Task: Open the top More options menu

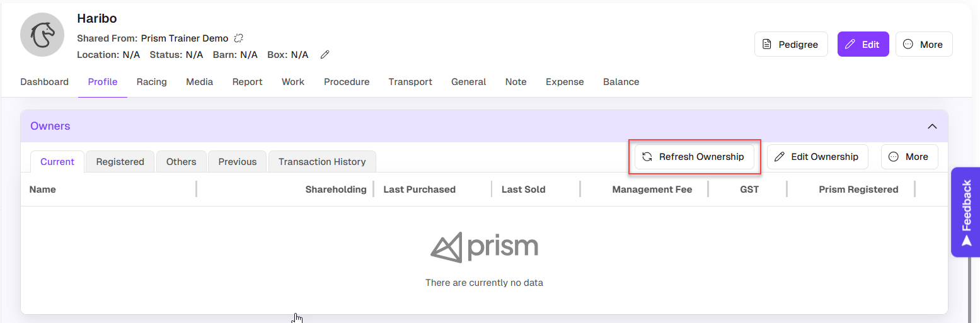Action: 923,44
